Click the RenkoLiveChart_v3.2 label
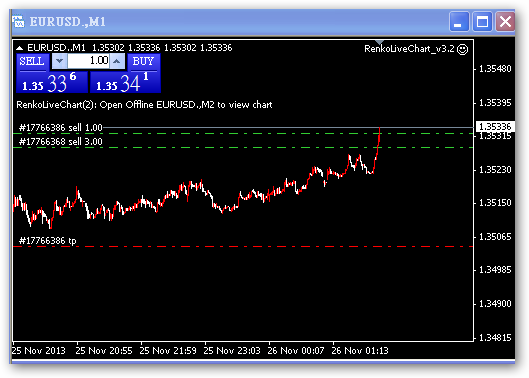This screenshot has width=529, height=378. coord(409,49)
